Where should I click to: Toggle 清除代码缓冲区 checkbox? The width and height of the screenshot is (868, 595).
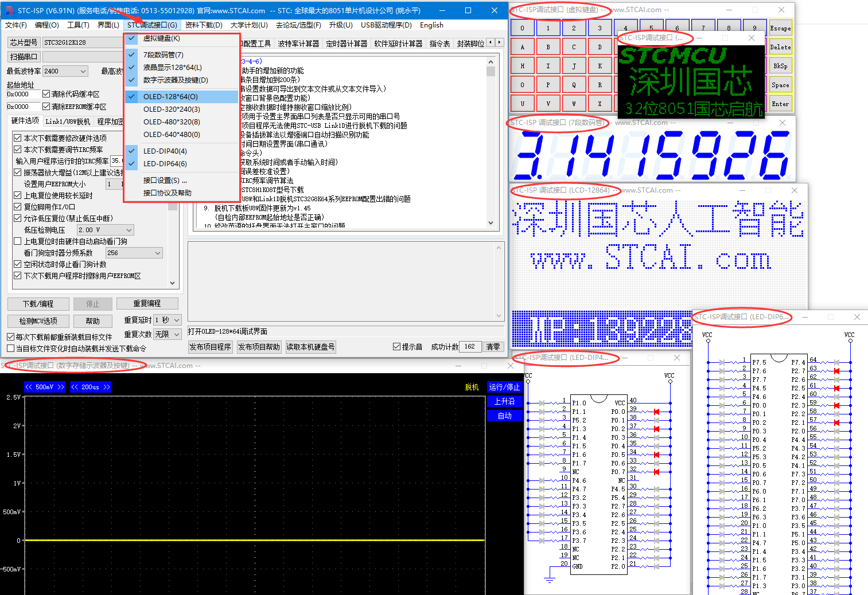46,94
